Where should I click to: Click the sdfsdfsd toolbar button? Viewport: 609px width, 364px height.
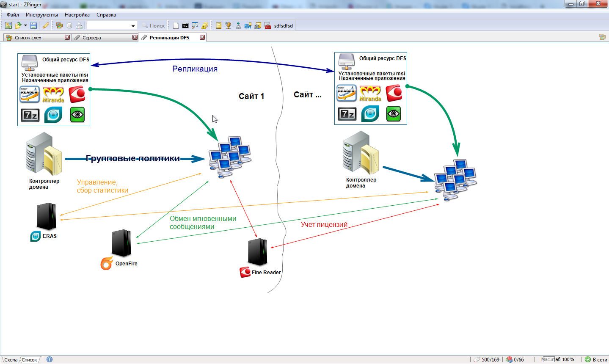(283, 26)
